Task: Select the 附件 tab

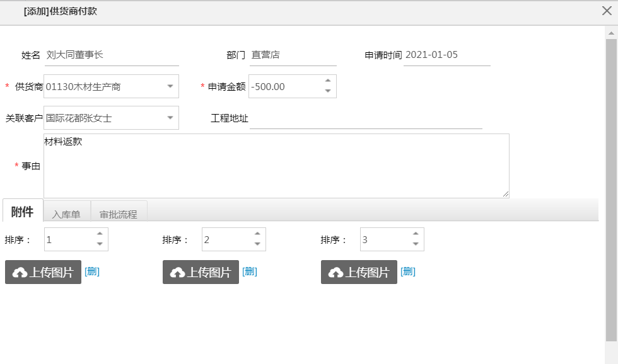Action: click(x=23, y=212)
